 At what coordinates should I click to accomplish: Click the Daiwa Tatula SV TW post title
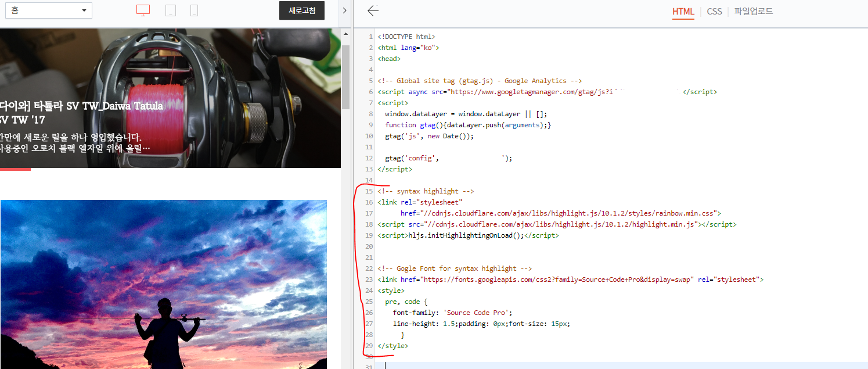coord(81,113)
